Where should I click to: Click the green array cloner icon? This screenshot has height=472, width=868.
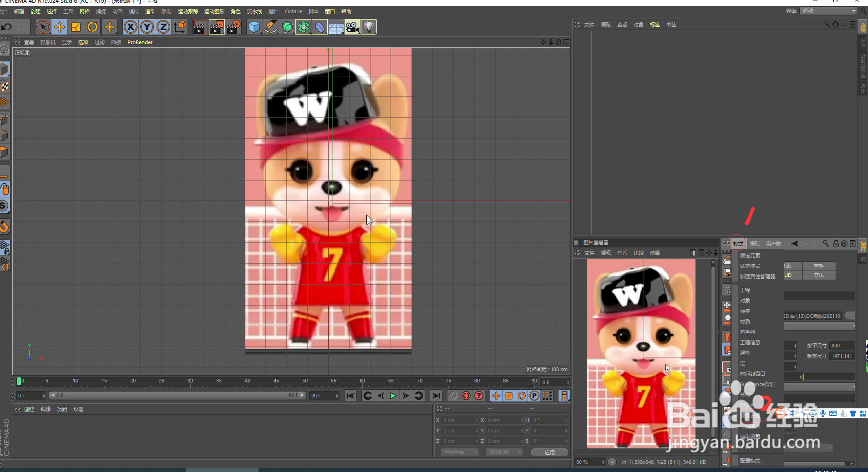[304, 27]
